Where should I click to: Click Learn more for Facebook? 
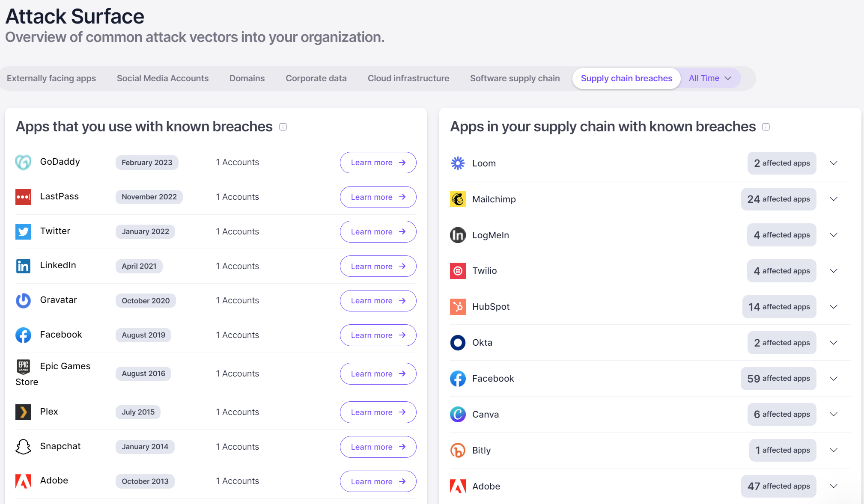point(378,335)
